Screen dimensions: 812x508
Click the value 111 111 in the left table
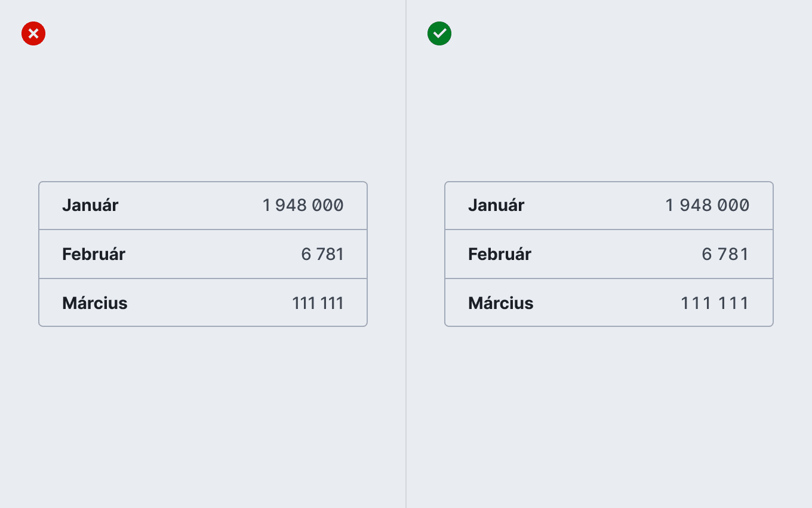318,304
